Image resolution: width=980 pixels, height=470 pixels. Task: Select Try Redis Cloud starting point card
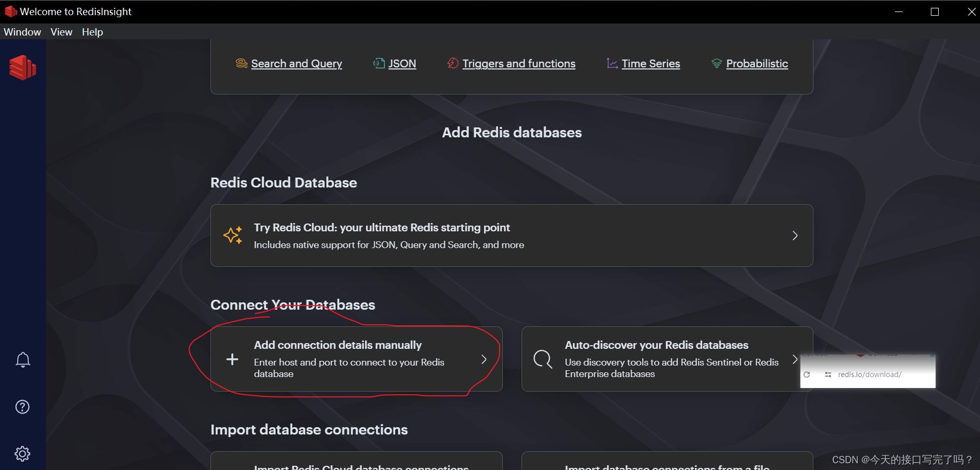point(512,236)
